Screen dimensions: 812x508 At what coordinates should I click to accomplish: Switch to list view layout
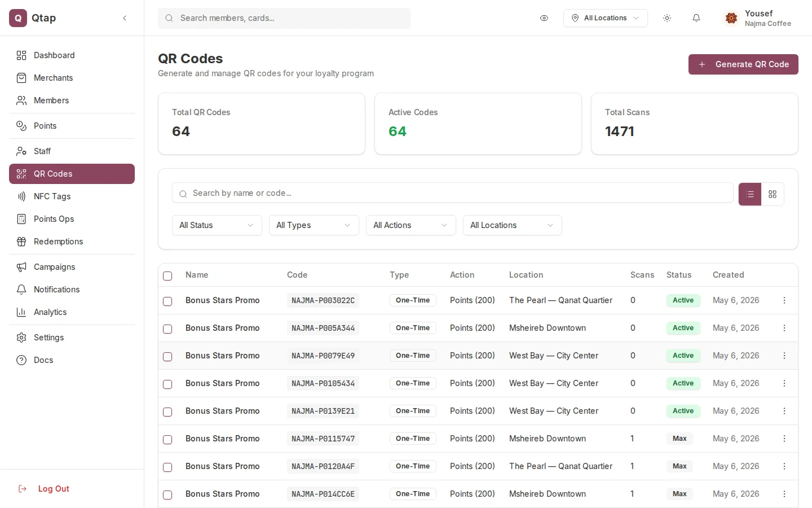750,194
